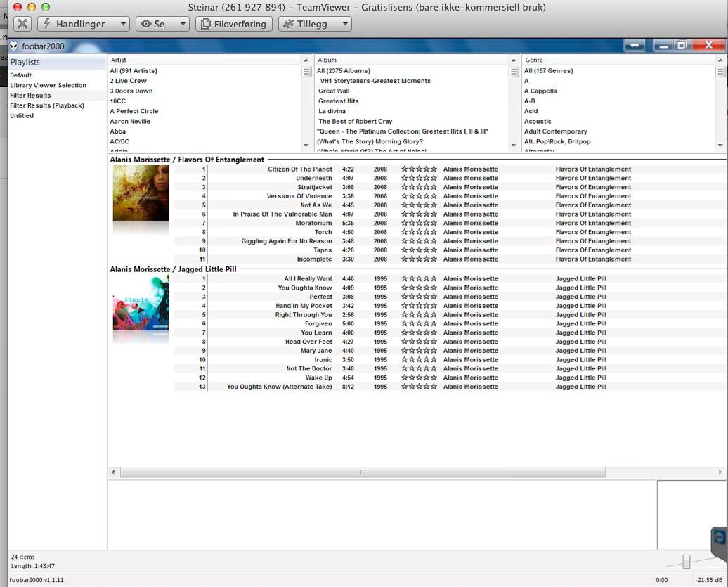The height and width of the screenshot is (587, 728).
Task: Click the star rating for Ironic
Action: click(420, 360)
